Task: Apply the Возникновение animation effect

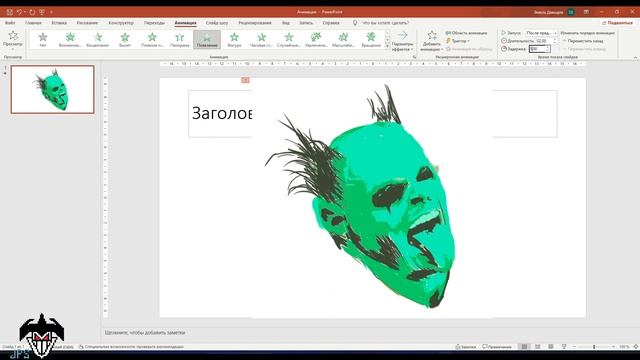Action: point(70,40)
